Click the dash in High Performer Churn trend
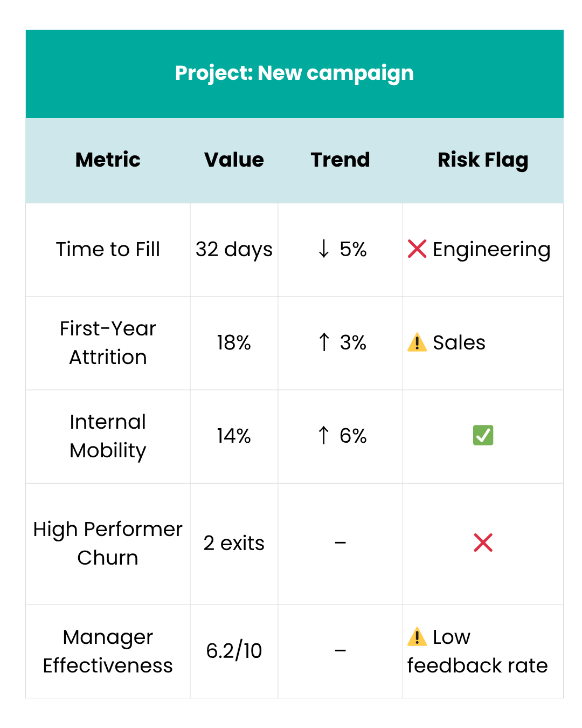Viewport: 582px width, 728px height. tap(340, 543)
